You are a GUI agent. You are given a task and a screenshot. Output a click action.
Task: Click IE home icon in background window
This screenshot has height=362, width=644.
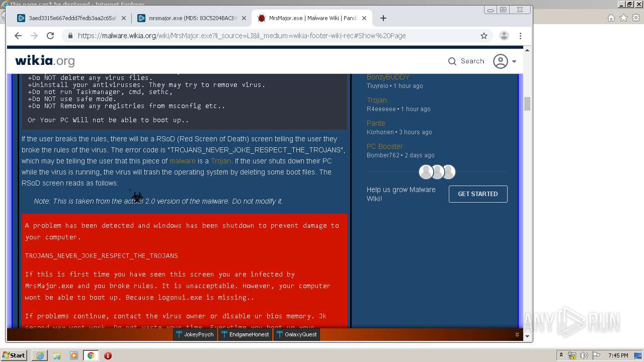pos(611,18)
